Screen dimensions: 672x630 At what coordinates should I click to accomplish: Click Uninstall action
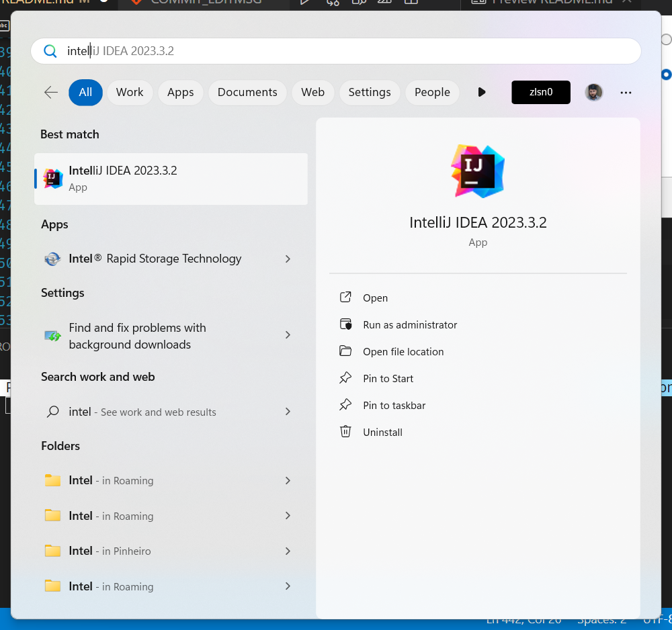(x=382, y=432)
